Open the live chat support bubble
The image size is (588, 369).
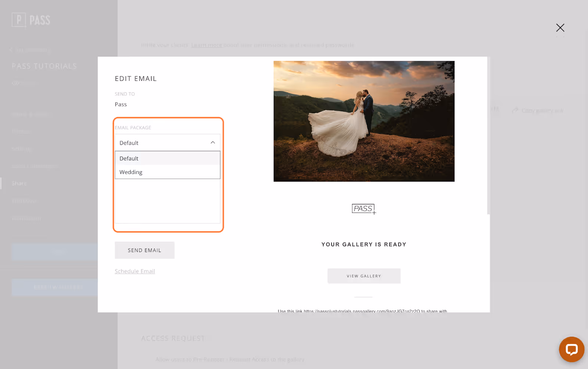[x=571, y=349]
